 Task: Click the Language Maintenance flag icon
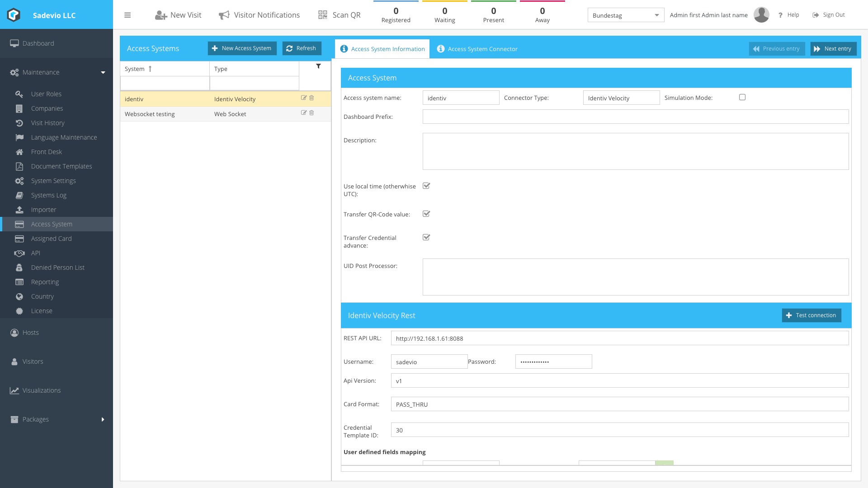[19, 137]
